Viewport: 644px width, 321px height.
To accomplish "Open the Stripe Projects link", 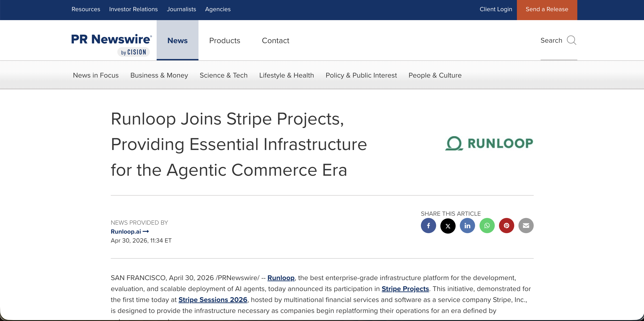I will click(x=405, y=289).
